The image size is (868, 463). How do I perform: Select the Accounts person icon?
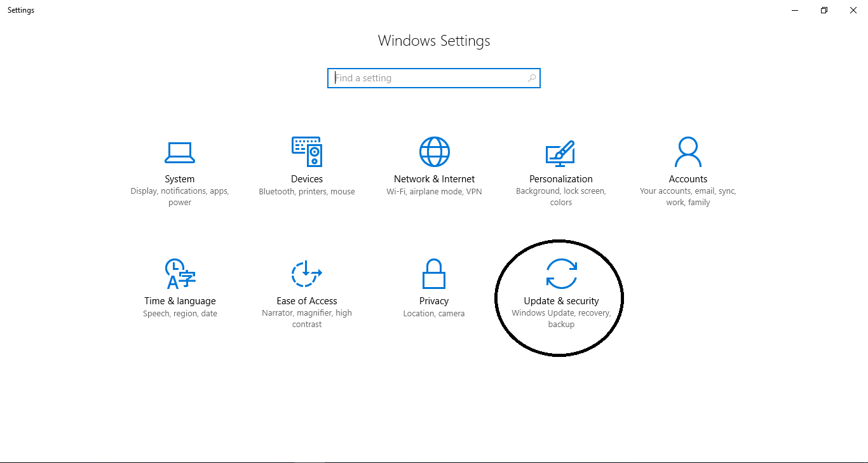[x=688, y=152]
